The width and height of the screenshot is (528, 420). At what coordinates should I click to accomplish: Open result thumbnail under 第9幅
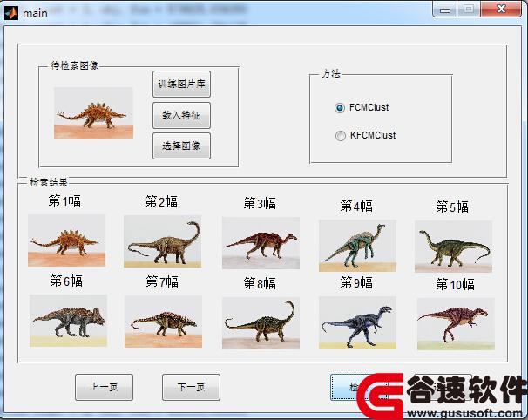[357, 322]
